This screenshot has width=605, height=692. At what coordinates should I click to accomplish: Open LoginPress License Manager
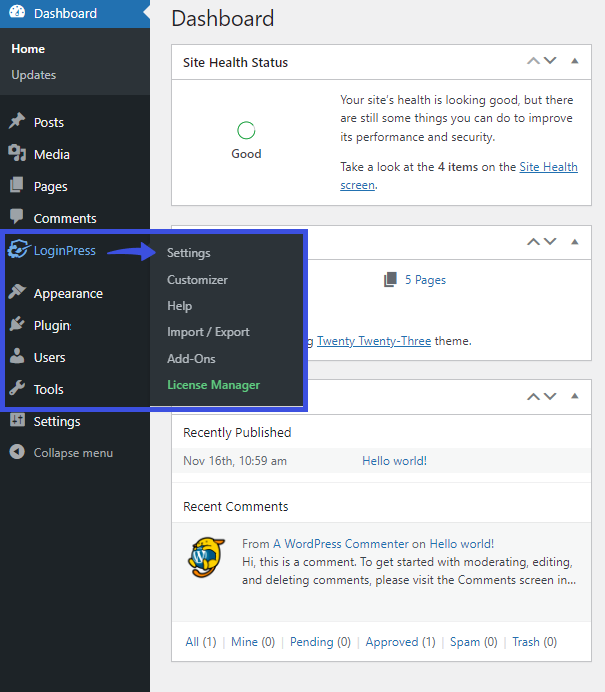(214, 385)
